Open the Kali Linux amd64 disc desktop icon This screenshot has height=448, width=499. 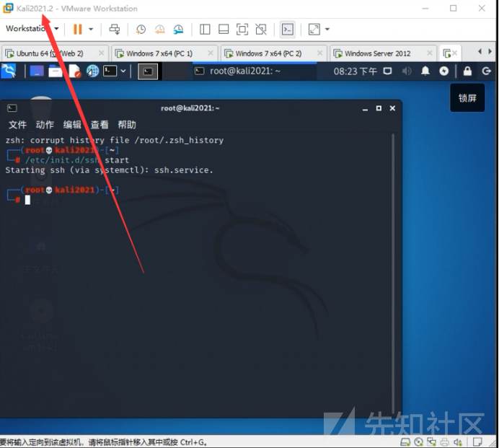point(40,325)
